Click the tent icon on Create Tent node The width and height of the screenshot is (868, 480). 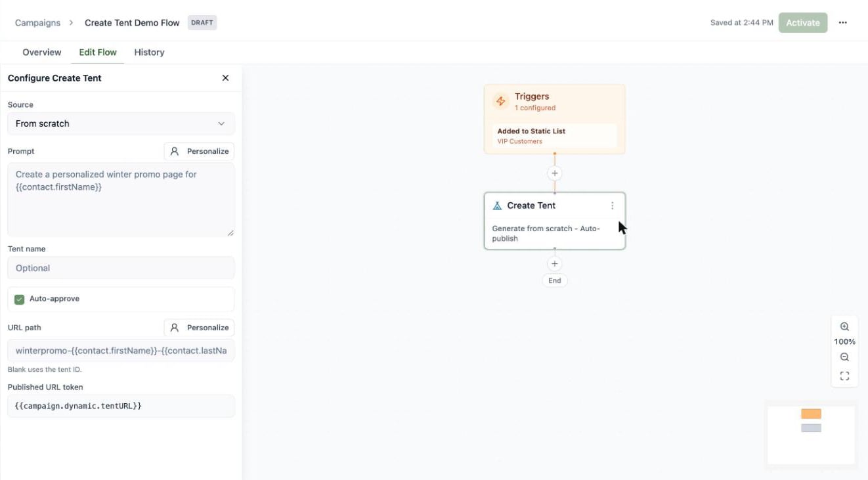[x=497, y=206]
